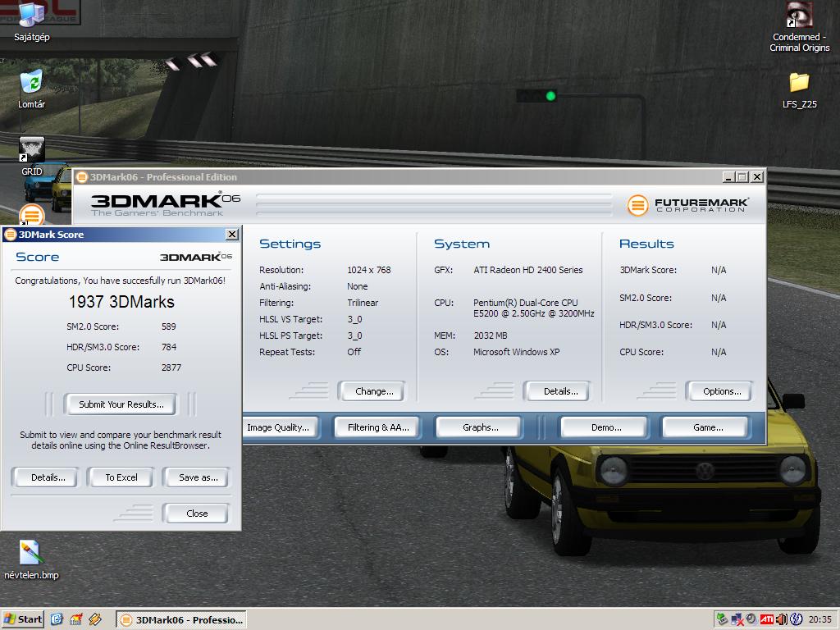Click Microsoft Windows XP OS text
The height and width of the screenshot is (630, 840).
(x=517, y=352)
